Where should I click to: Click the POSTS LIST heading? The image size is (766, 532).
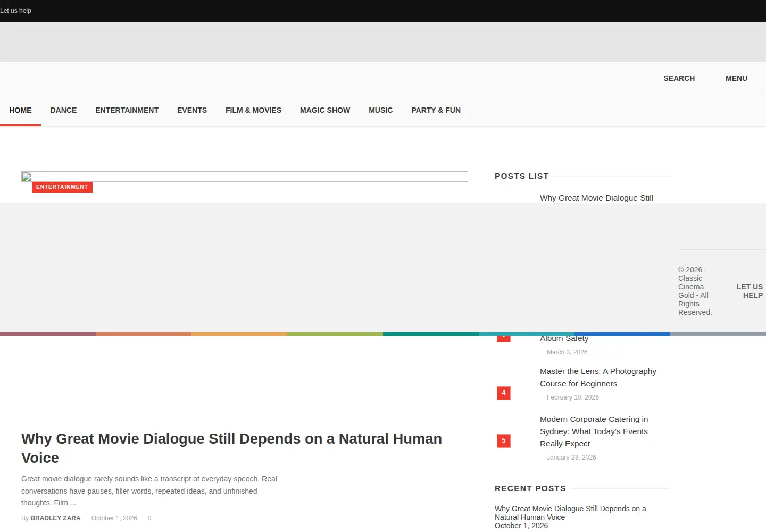521,176
